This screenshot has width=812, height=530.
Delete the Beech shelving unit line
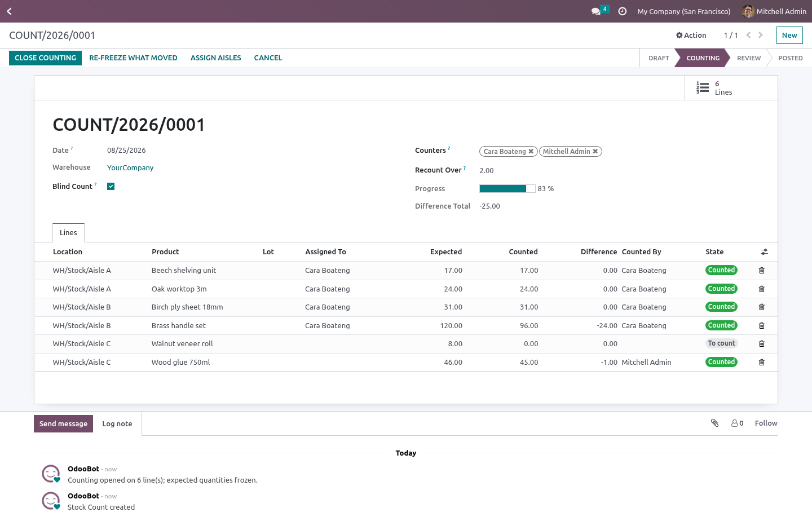click(x=762, y=271)
